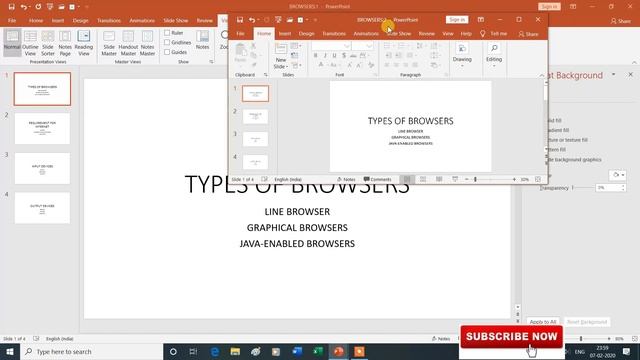Apply Bold in front window Font group
The width and height of the screenshot is (640, 360).
coord(316,56)
